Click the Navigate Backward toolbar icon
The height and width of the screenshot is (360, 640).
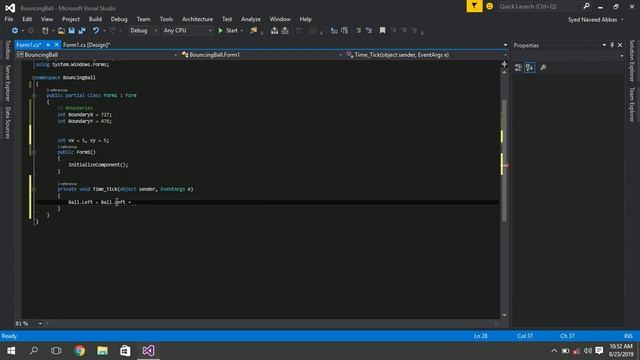point(15,31)
